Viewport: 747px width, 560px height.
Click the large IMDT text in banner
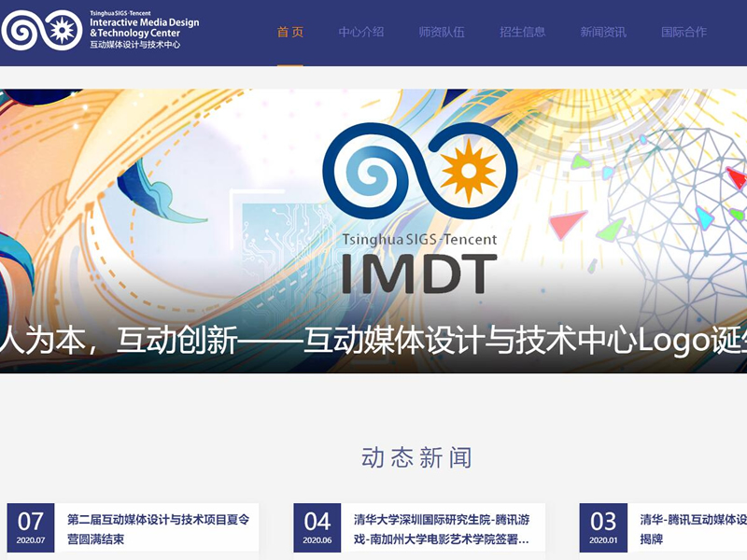coord(419,273)
